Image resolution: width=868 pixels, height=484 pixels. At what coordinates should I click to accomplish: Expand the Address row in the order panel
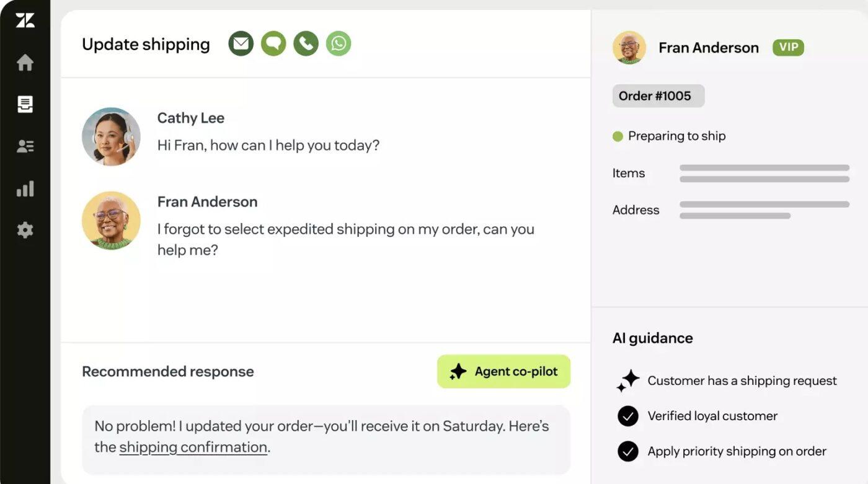click(x=635, y=210)
